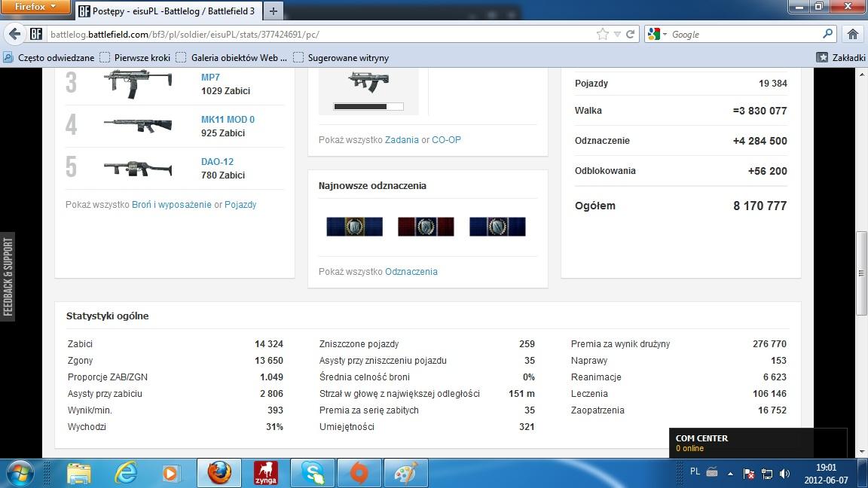Open the Pierwsze kroki bookmark
The image size is (868, 488).
click(x=136, y=57)
